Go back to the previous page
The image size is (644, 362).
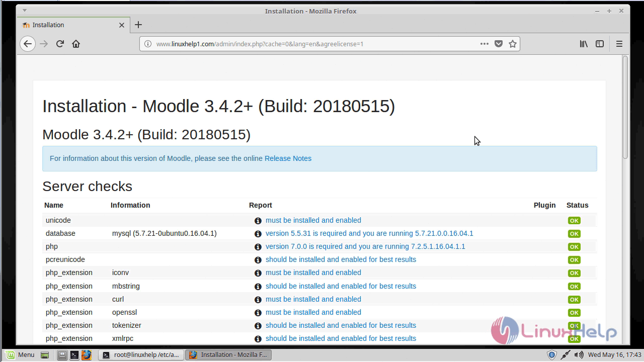(28, 44)
